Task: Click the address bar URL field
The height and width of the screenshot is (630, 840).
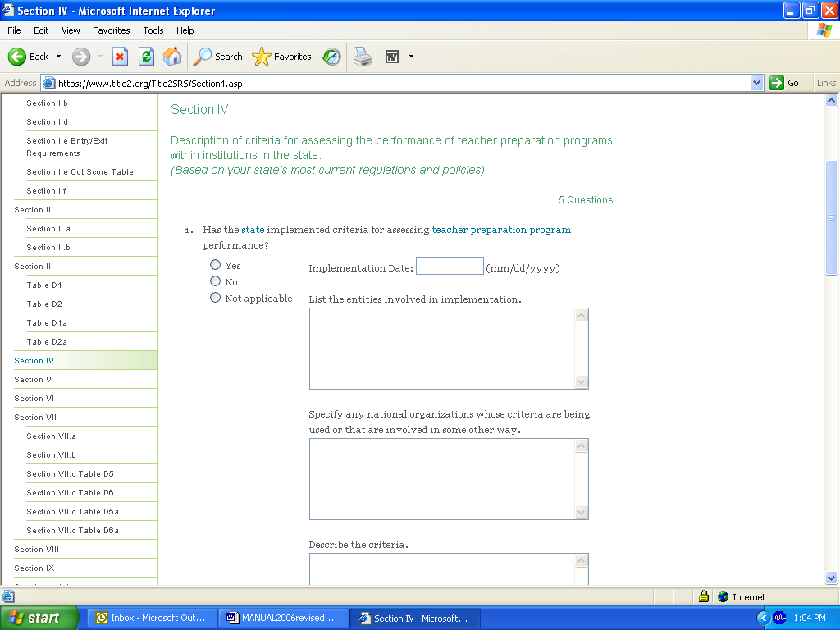Action: click(402, 83)
